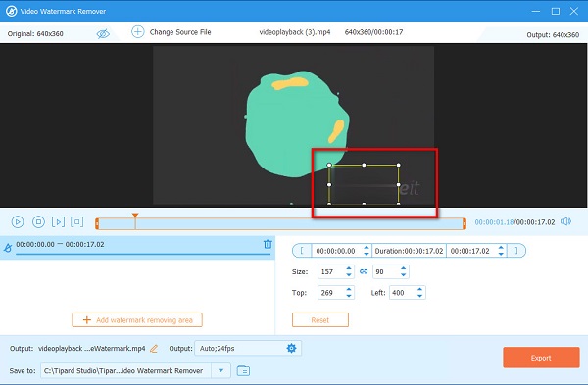Viewport: 588px width, 385px height.
Task: Click the Change Source File plus icon
Action: coord(137,32)
